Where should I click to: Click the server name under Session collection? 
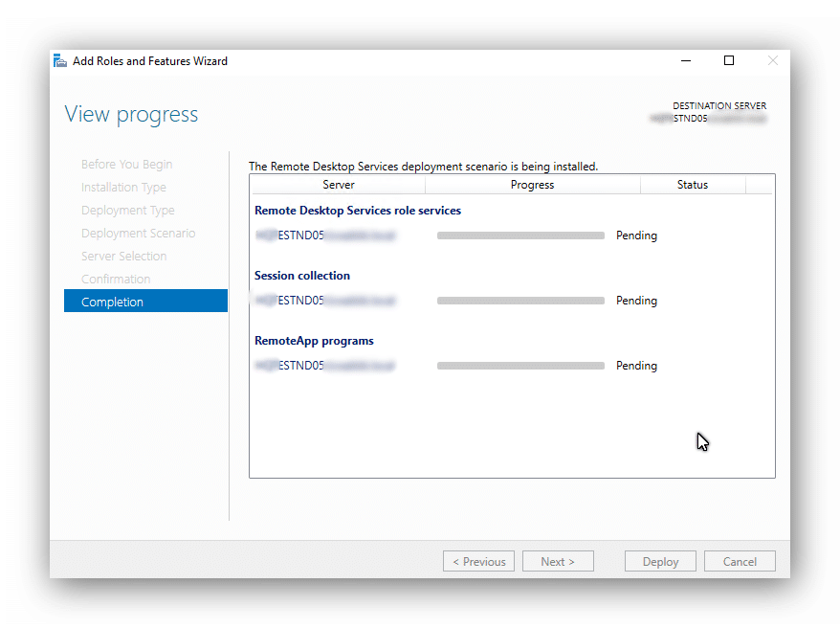pos(325,301)
